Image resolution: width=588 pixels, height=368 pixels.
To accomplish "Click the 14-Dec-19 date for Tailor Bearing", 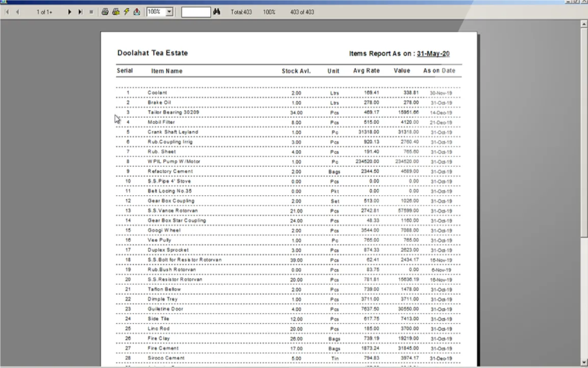I will pos(441,112).
